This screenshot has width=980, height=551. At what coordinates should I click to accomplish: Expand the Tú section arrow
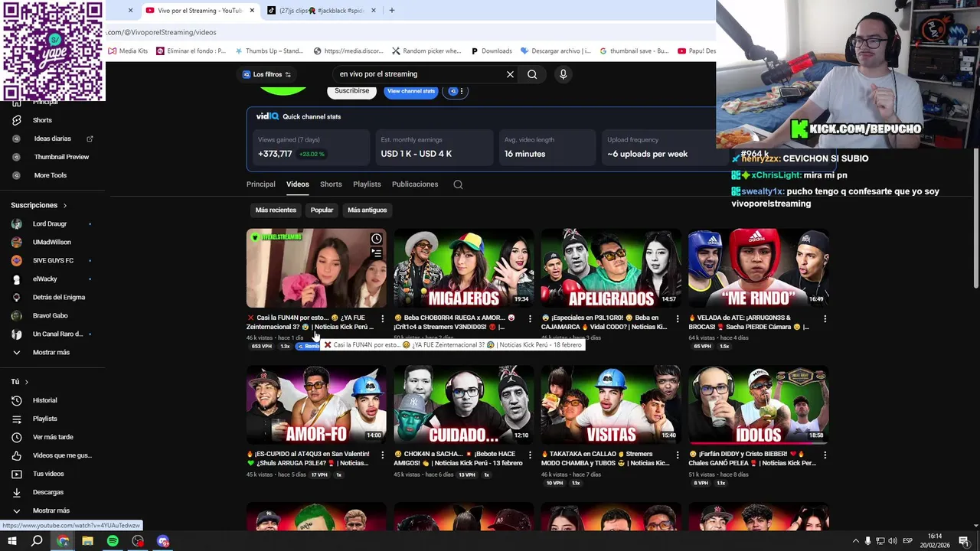tap(26, 382)
